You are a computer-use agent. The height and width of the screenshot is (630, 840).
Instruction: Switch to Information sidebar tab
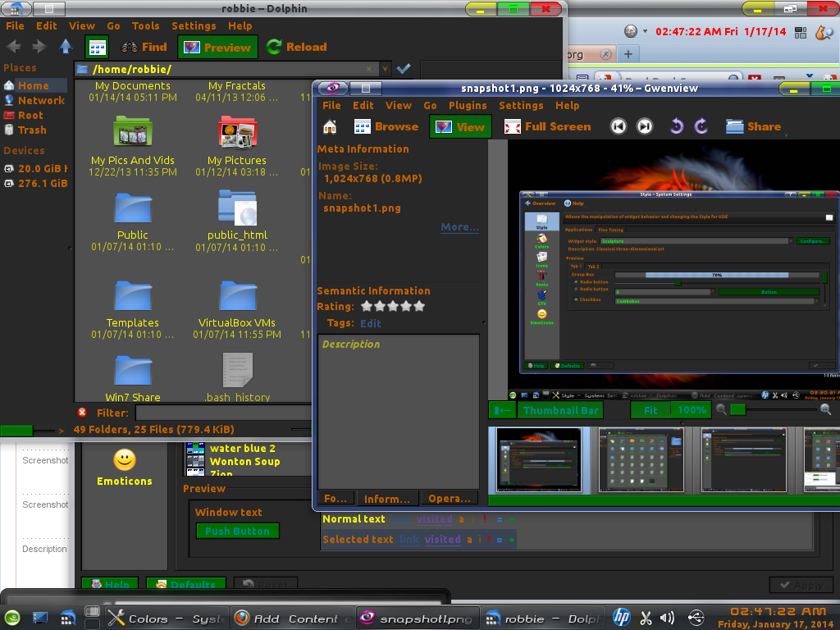click(387, 499)
